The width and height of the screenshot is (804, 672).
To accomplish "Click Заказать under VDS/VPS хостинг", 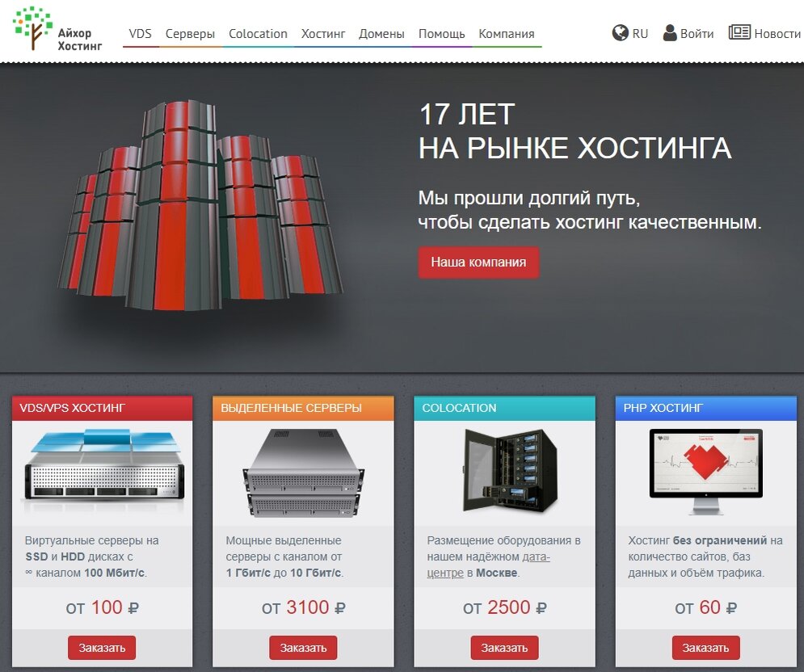I will click(102, 648).
